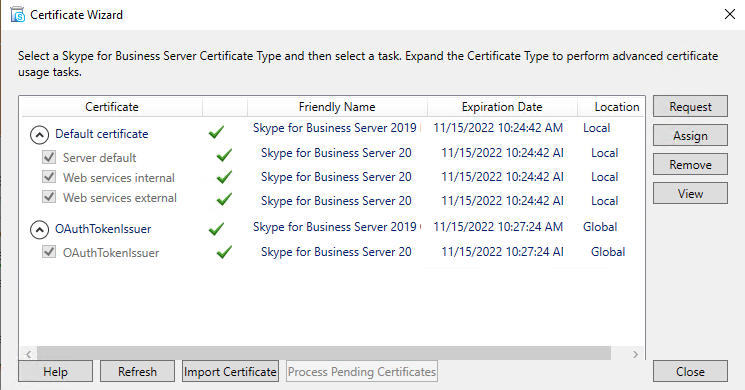Click the horizontal scrollbar thumb
The image size is (745, 390).
[x=324, y=353]
